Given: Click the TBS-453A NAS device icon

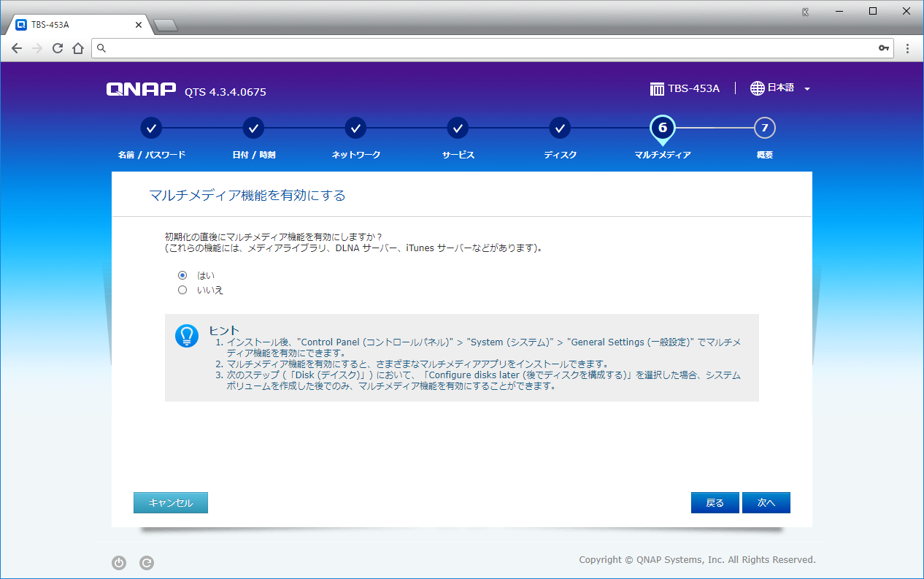Looking at the screenshot, I should tap(657, 89).
